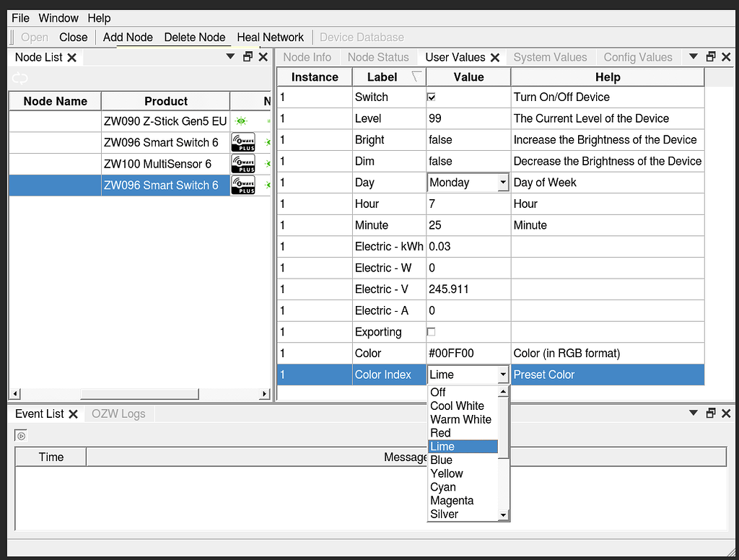Click the undock icon on the Node List panel
This screenshot has width=739, height=560.
pyautogui.click(x=247, y=56)
